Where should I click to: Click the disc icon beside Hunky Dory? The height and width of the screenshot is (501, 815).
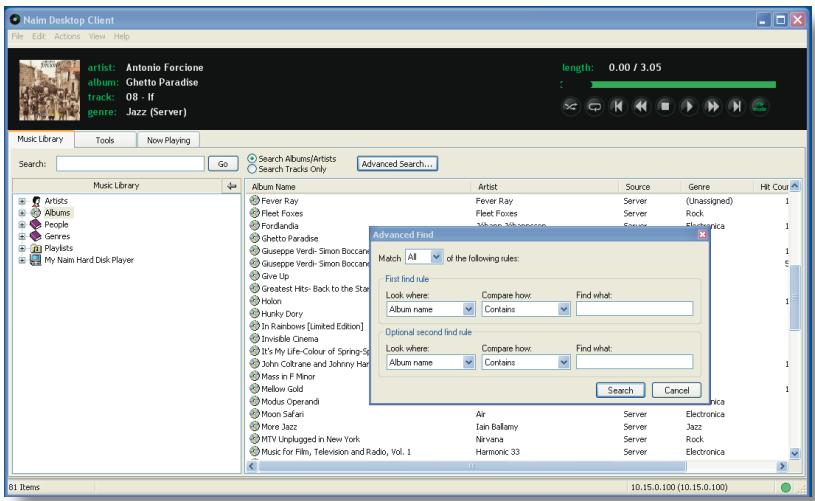[x=255, y=313]
